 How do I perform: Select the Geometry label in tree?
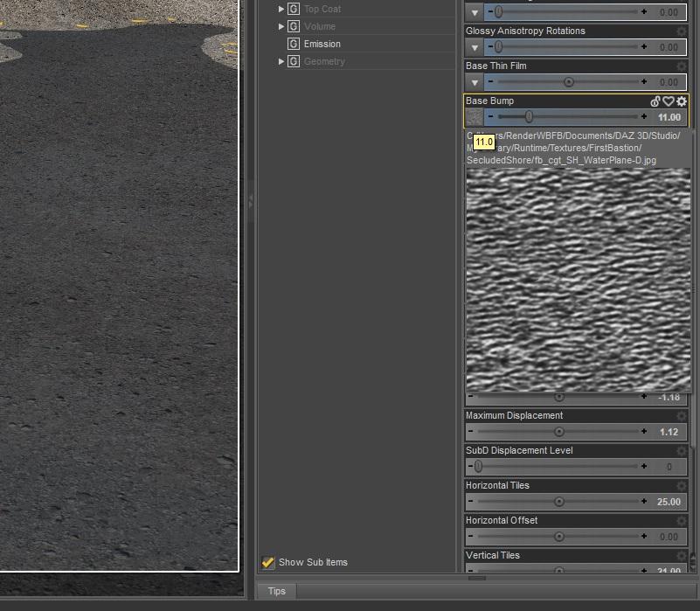coord(324,61)
